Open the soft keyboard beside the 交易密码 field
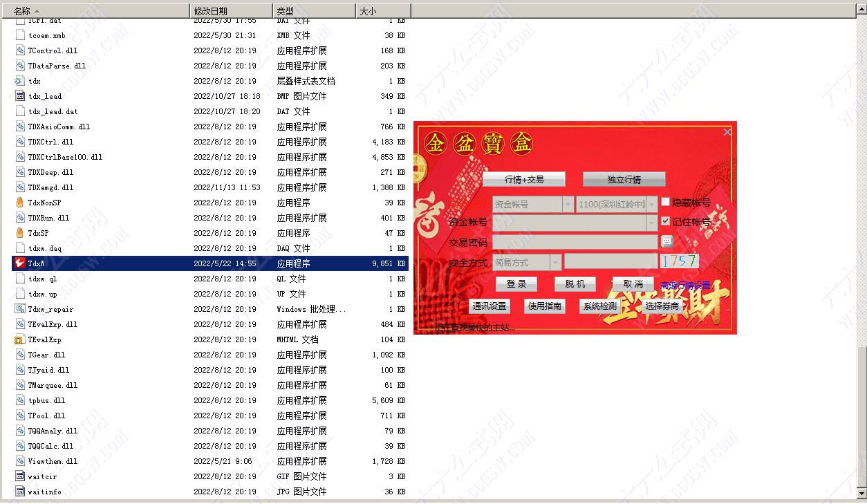Screen dimensions: 867x504 666,241
